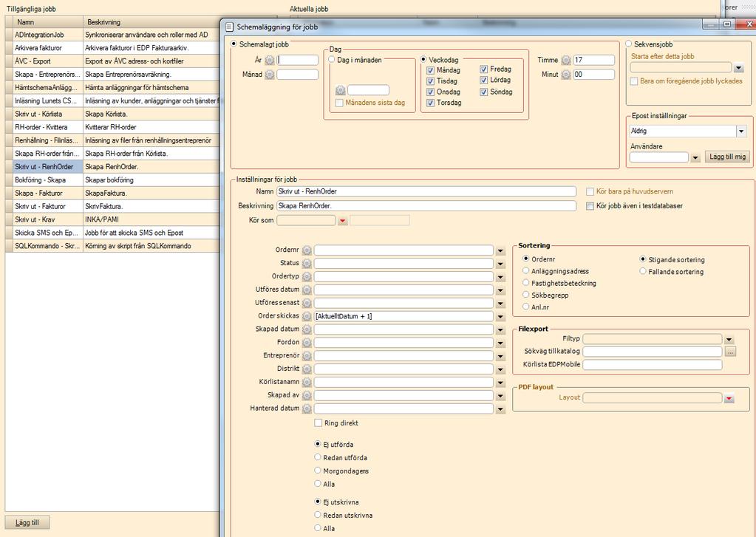Open the Status filter dropdown arrow
This screenshot has height=537, width=756.
[x=500, y=264]
